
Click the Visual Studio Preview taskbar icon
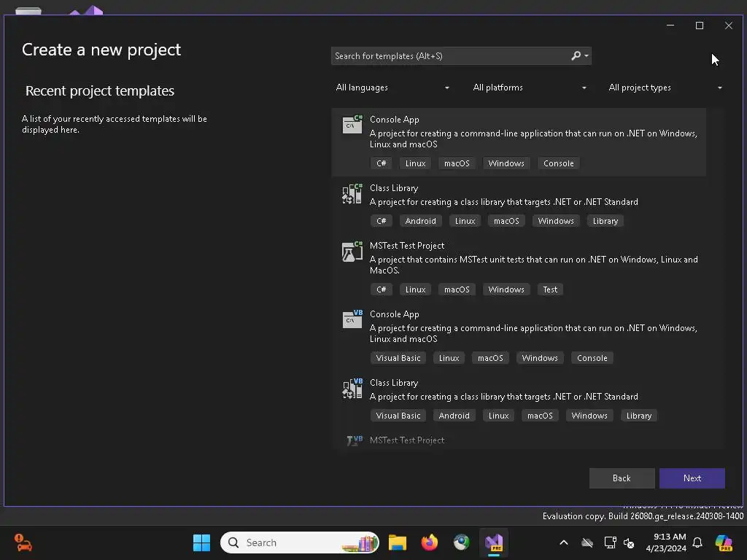pyautogui.click(x=494, y=542)
